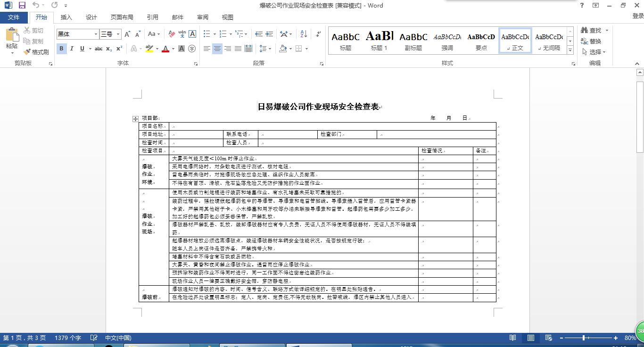This screenshot has height=347, width=644.
Task: Click table move handle beside 项目部
Action: (x=135, y=119)
